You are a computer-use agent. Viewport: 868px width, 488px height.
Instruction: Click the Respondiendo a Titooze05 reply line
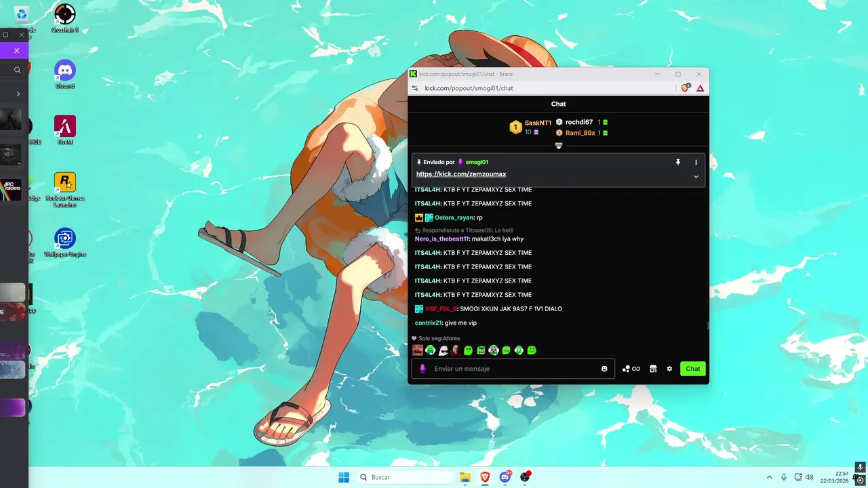464,230
